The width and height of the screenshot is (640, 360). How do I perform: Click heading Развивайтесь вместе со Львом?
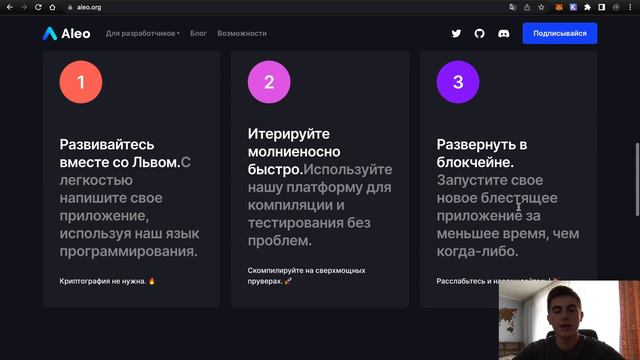(120, 153)
